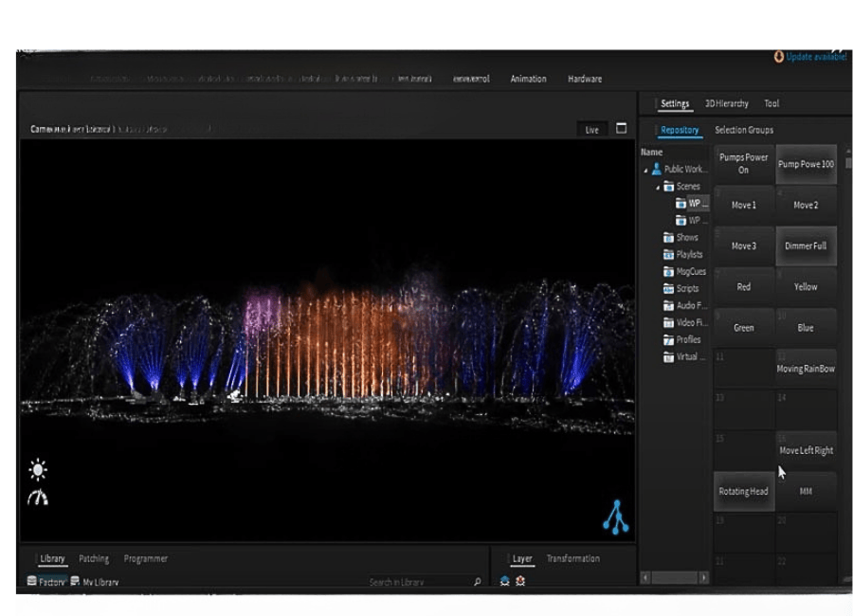Click the blue layer icon under the Layer tab
This screenshot has height=616, width=853.
click(x=505, y=581)
